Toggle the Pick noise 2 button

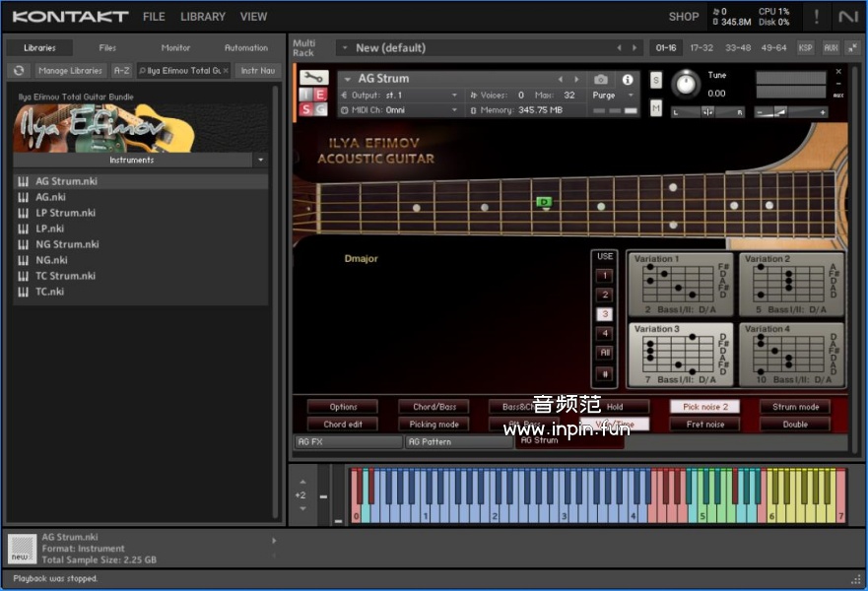tap(704, 406)
